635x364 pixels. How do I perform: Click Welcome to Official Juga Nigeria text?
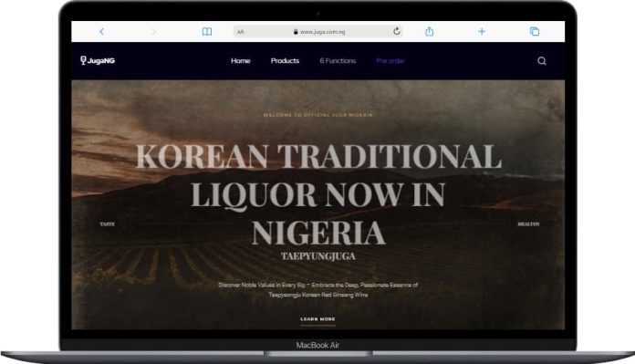point(317,115)
